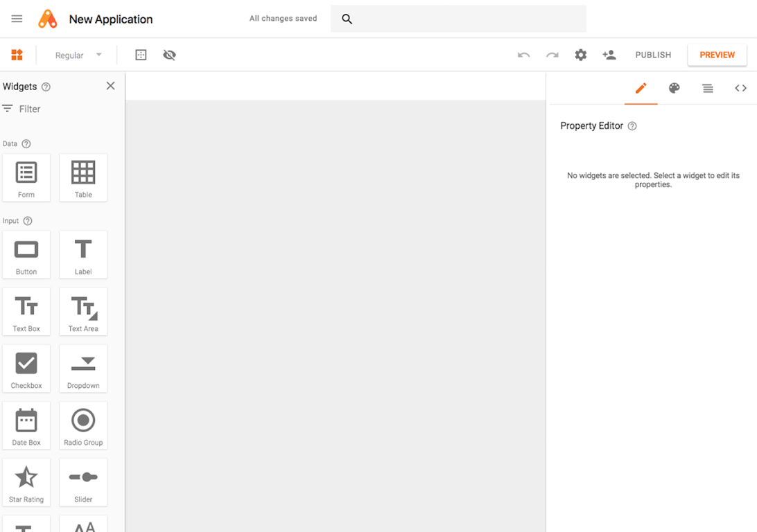
Task: Select the Radio Group widget
Action: tap(83, 425)
